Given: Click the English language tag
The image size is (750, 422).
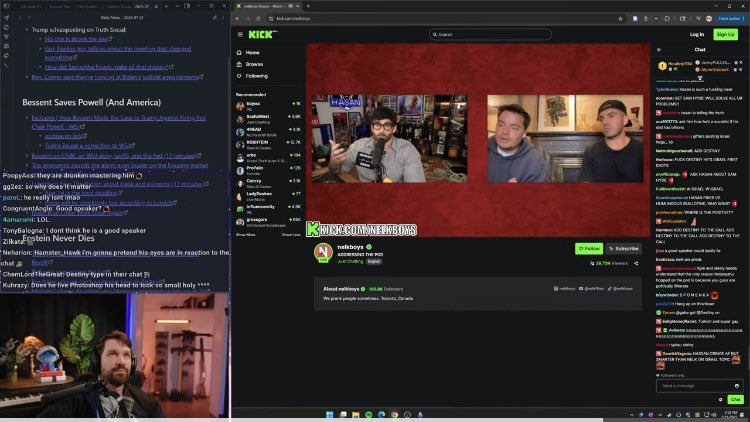Looking at the screenshot, I should [374, 262].
